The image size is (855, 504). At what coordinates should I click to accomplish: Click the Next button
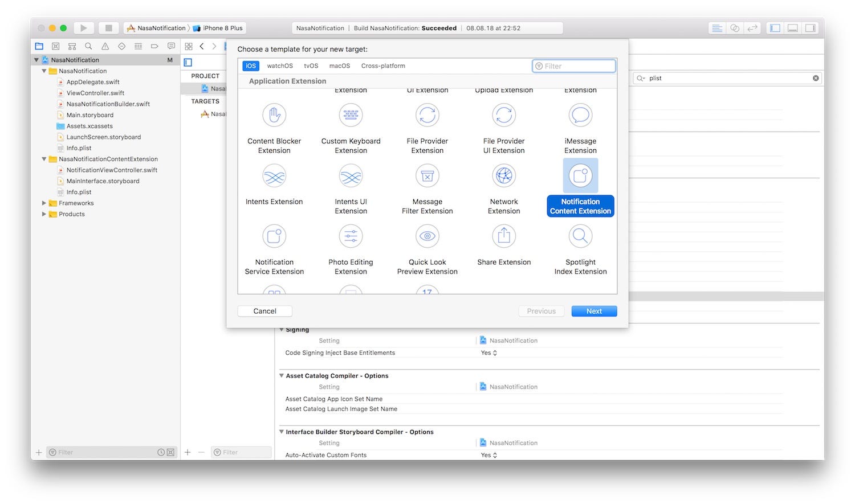594,311
